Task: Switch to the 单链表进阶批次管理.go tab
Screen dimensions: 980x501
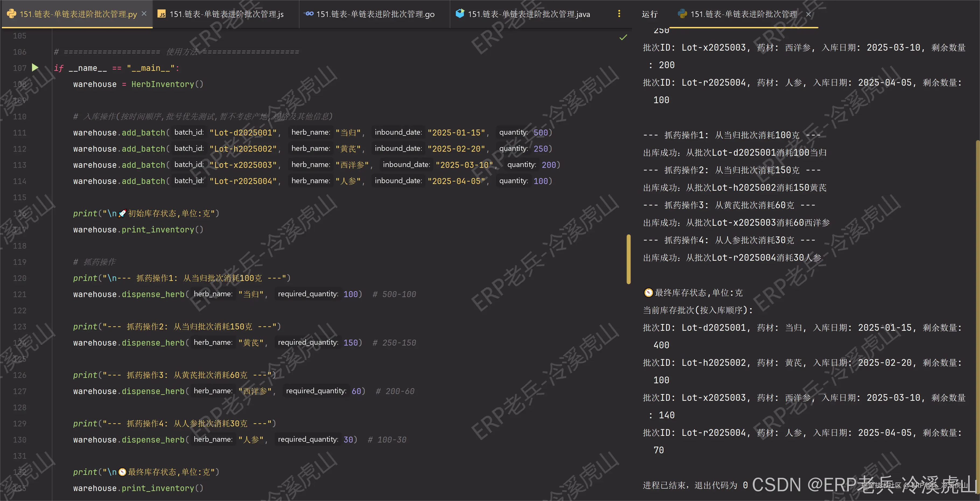Action: [x=375, y=14]
